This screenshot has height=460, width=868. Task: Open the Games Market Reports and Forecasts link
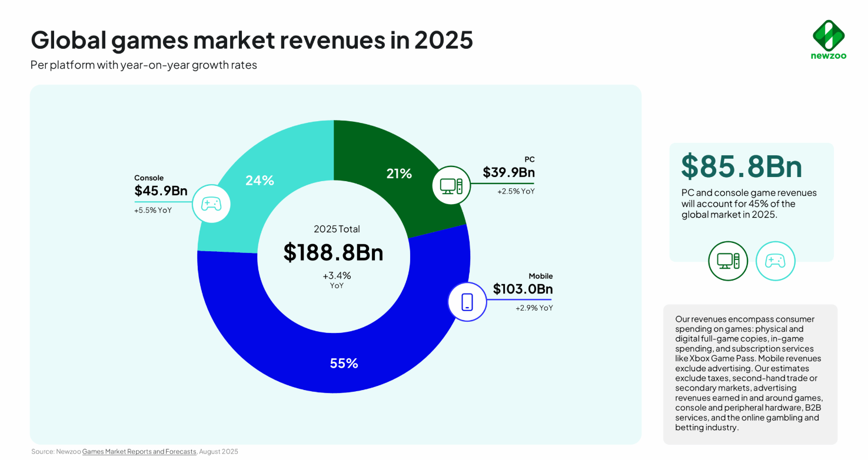click(139, 451)
